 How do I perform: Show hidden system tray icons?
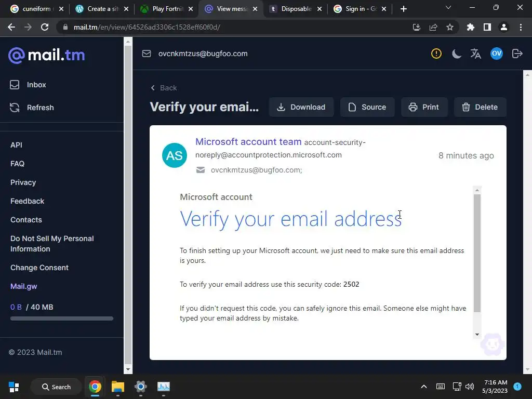[424, 387]
